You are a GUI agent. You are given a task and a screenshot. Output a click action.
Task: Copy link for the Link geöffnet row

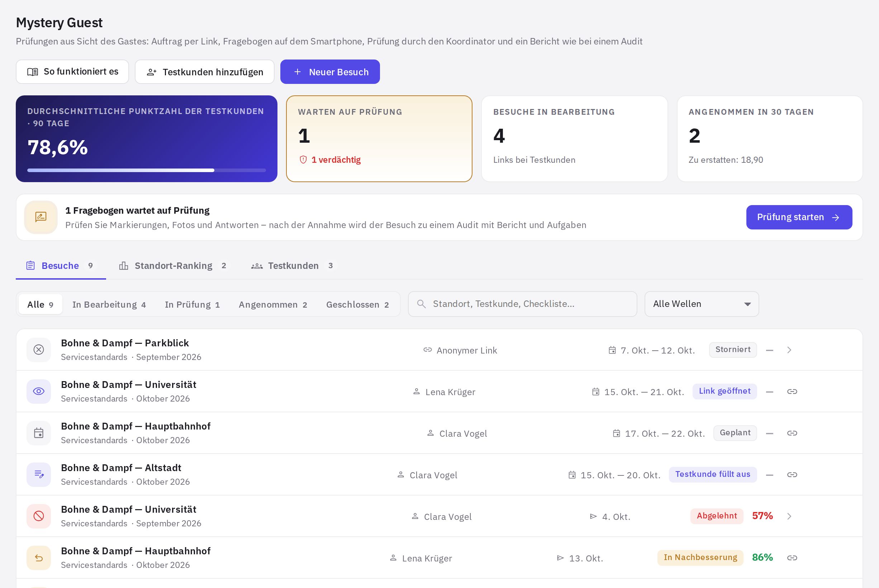tap(792, 392)
